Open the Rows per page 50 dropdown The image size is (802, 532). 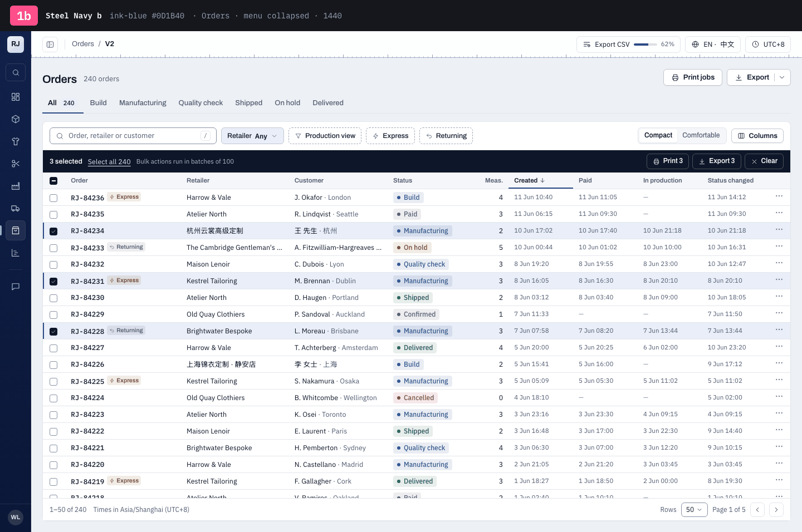click(x=694, y=510)
